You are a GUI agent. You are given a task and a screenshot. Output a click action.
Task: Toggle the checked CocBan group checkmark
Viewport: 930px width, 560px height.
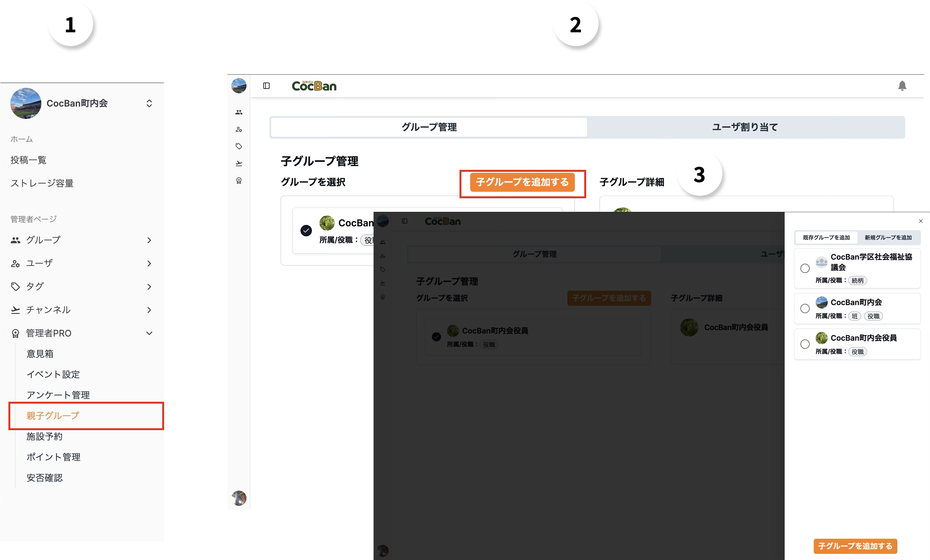coord(306,230)
